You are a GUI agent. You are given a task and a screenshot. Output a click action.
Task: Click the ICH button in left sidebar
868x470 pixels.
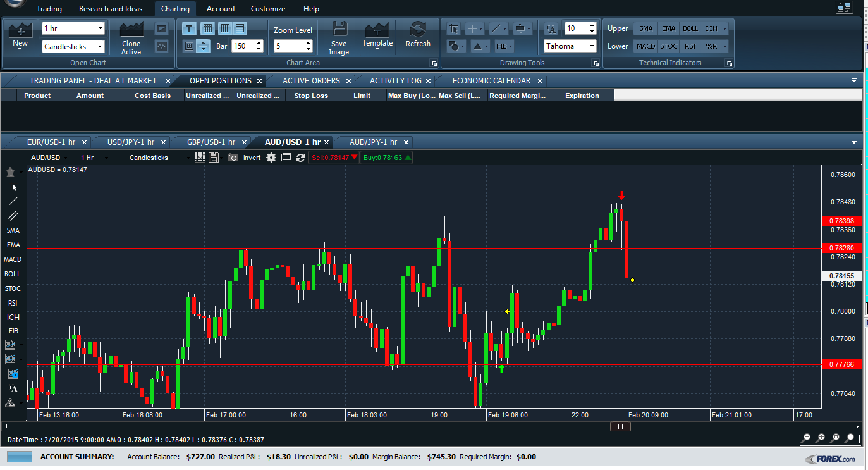[x=13, y=318]
